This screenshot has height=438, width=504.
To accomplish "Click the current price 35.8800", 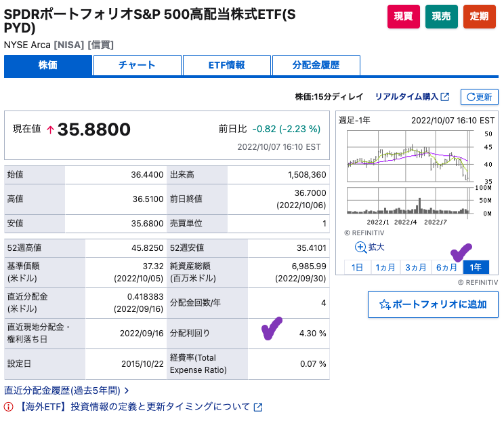I will tap(94, 130).
